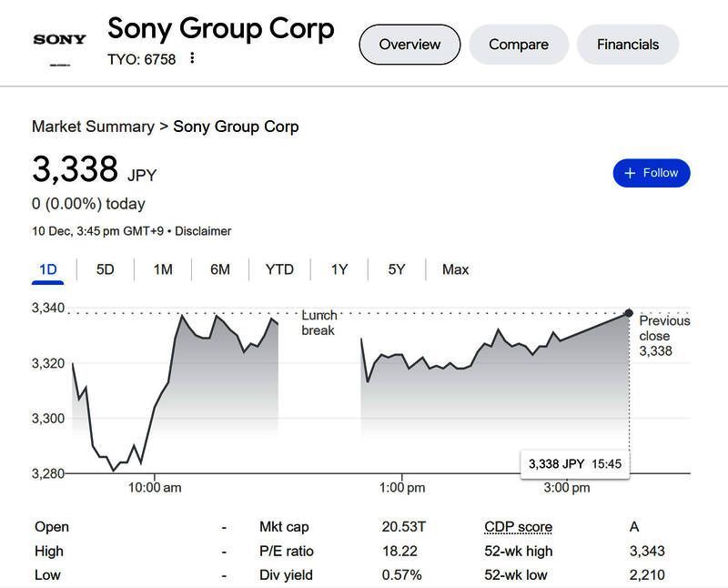Switch chart to 1Y range
The height and width of the screenshot is (588, 728).
pyautogui.click(x=339, y=269)
